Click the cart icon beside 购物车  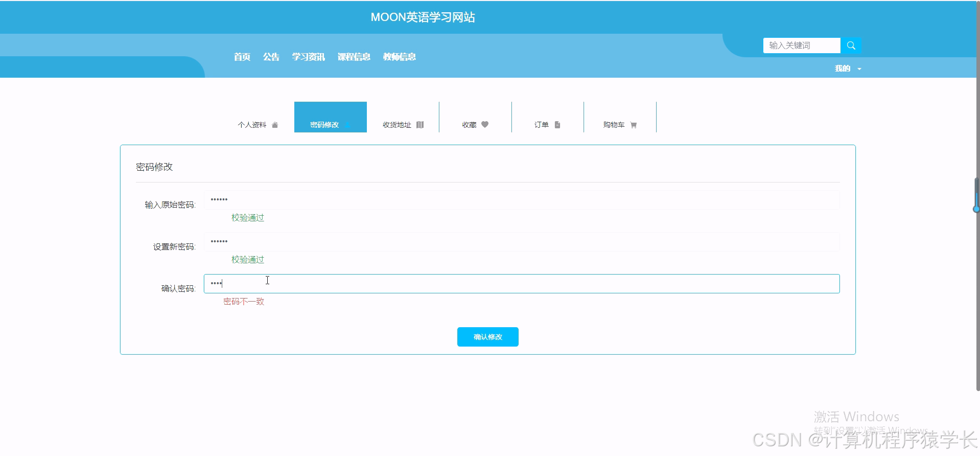(634, 125)
